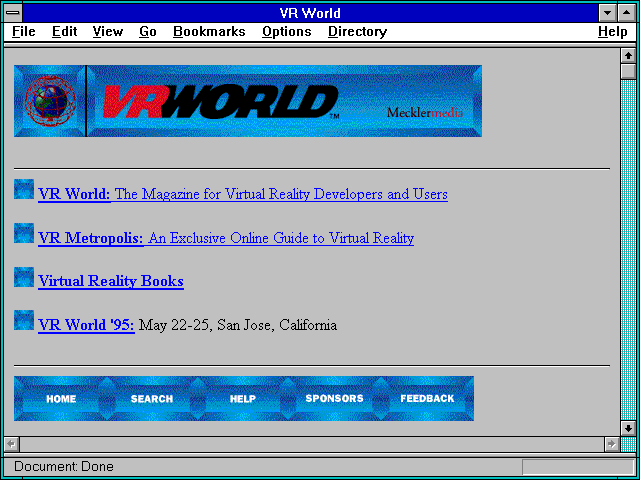This screenshot has width=640, height=480.
Task: Click blue bullet icon beside VR World '95
Action: click(x=24, y=320)
